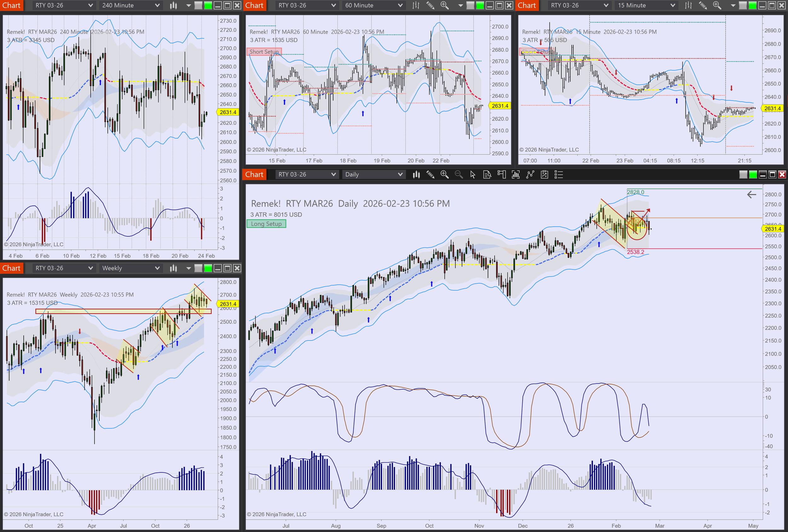Image resolution: width=788 pixels, height=532 pixels.
Task: Open Chart Trader icon on Daily chart
Action: [501, 175]
